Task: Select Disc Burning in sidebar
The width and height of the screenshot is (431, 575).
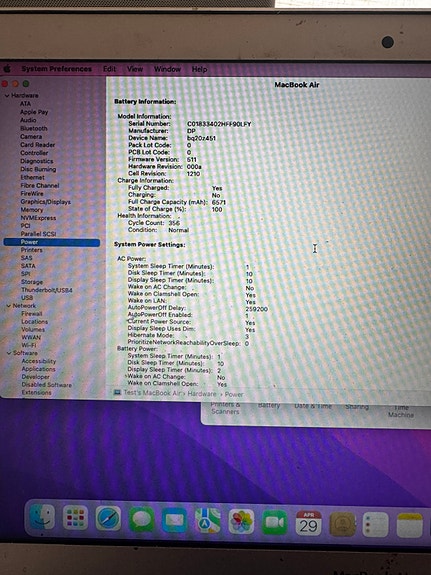Action: (x=38, y=169)
